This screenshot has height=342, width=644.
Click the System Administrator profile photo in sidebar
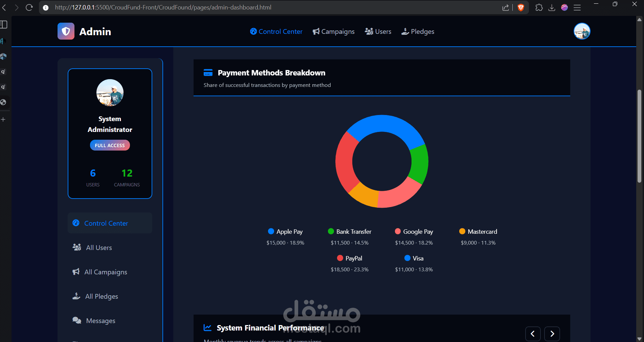110,93
